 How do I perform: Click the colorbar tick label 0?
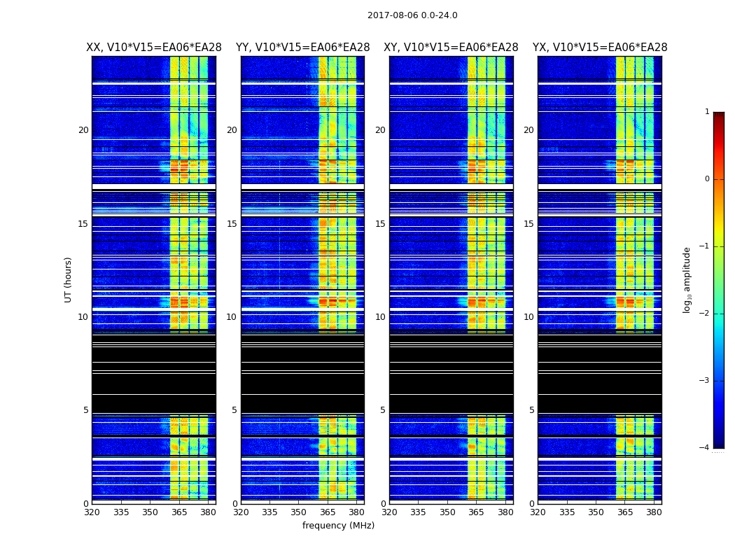pyautogui.click(x=706, y=179)
